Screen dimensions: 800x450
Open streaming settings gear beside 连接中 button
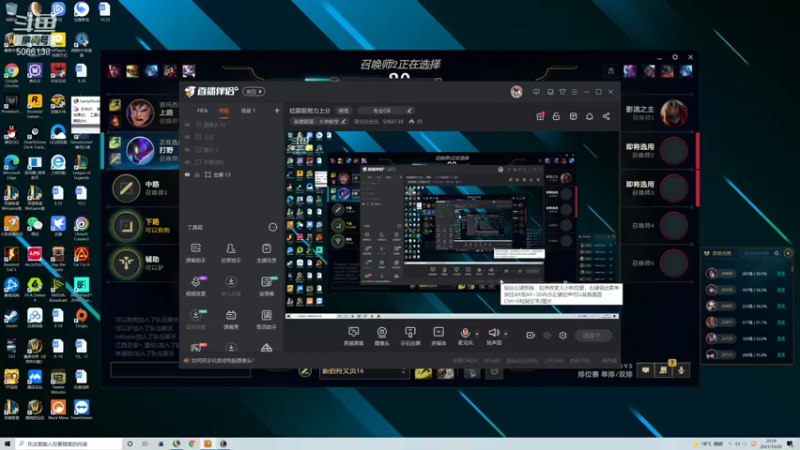563,335
